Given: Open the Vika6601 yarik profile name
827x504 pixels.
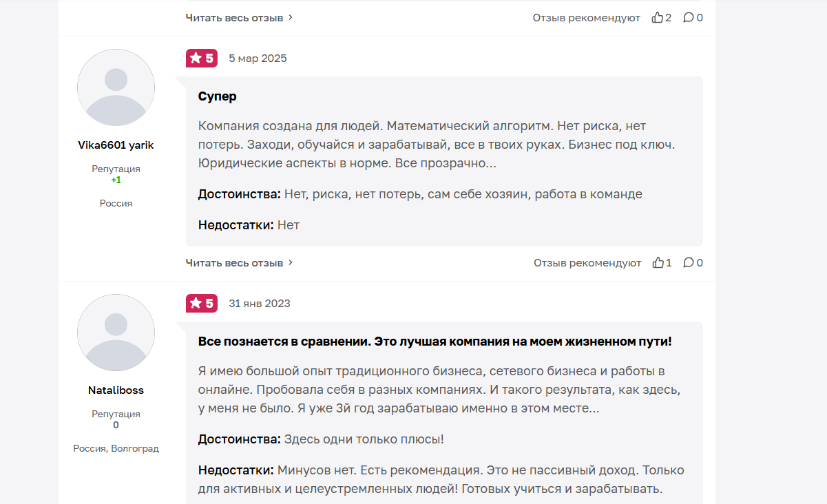Looking at the screenshot, I should click(116, 145).
